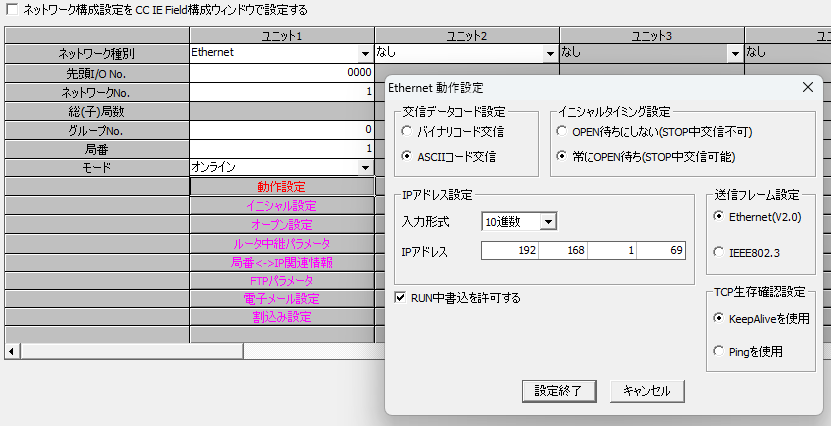The image size is (831, 426).
Task: Choose Pingを使用 for TCP alive check
Action: (721, 351)
